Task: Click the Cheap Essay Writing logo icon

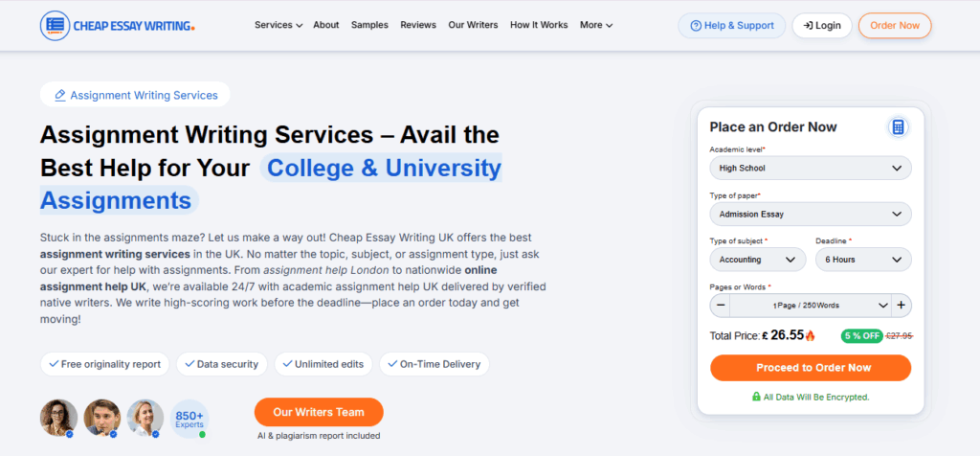Action: [56, 26]
